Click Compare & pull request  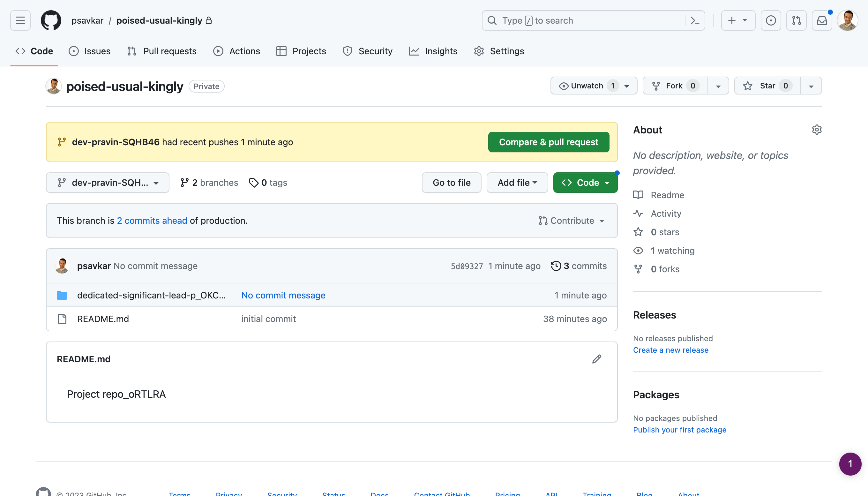(548, 142)
